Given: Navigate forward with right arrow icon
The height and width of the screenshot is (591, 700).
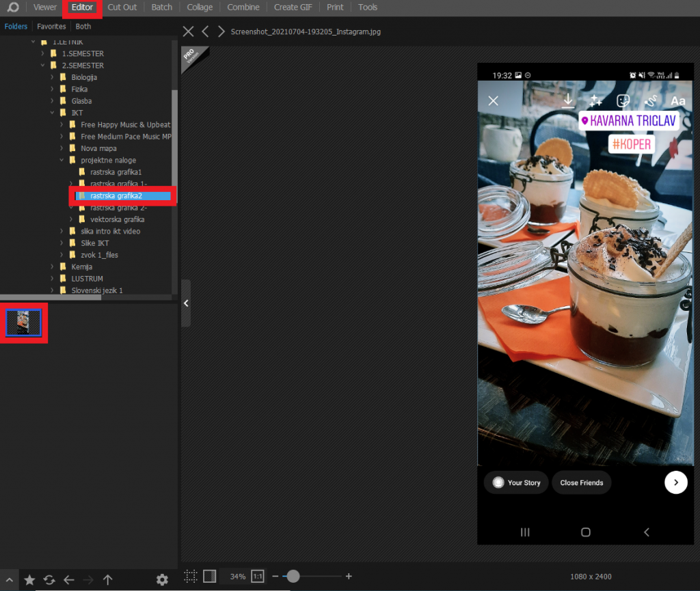Looking at the screenshot, I should (x=88, y=579).
